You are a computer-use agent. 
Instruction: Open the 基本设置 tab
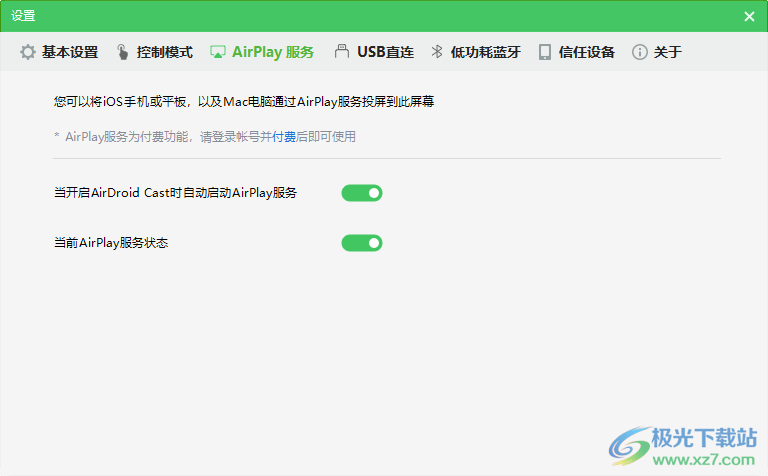[x=59, y=52]
